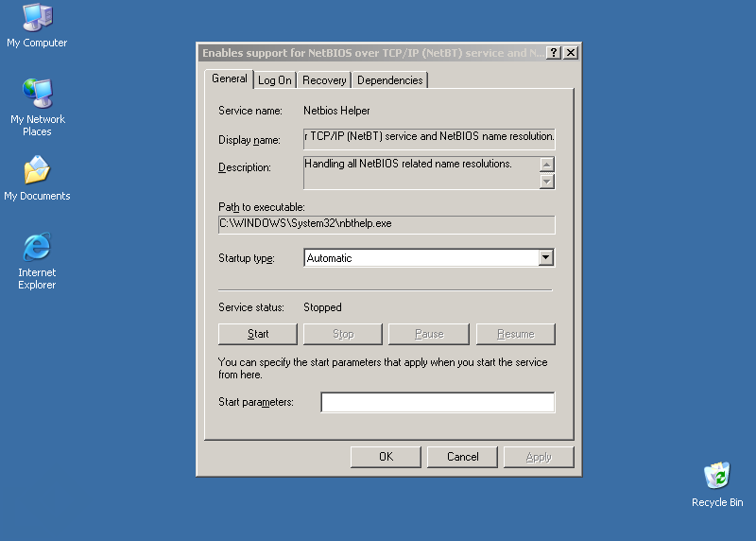Screen dimensions: 756x541
Task: Open the Dependencies tab
Action: click(x=389, y=80)
